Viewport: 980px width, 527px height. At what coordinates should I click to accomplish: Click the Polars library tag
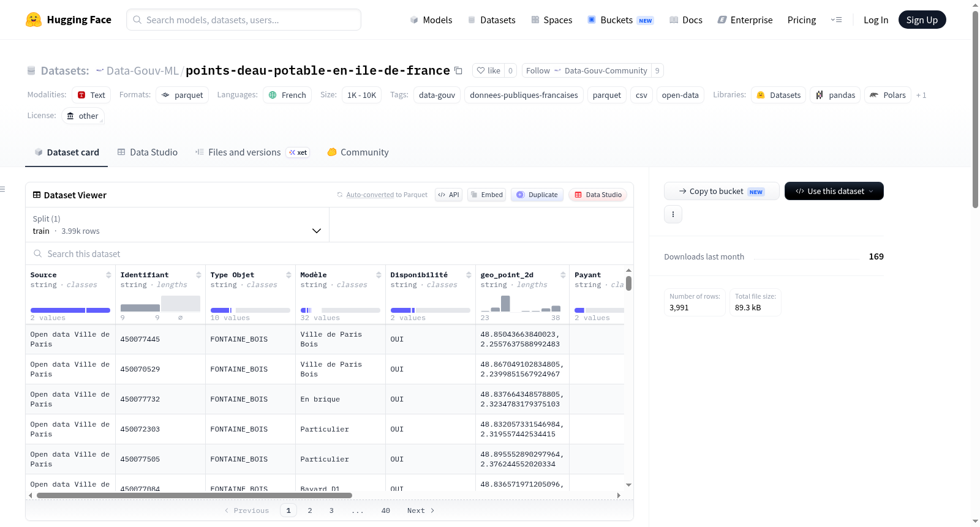[x=888, y=95]
